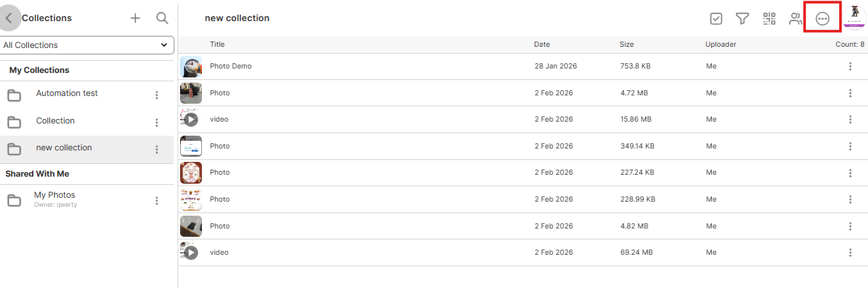Add a new collection with plus icon
Screen dimensions: 868x288
point(135,19)
